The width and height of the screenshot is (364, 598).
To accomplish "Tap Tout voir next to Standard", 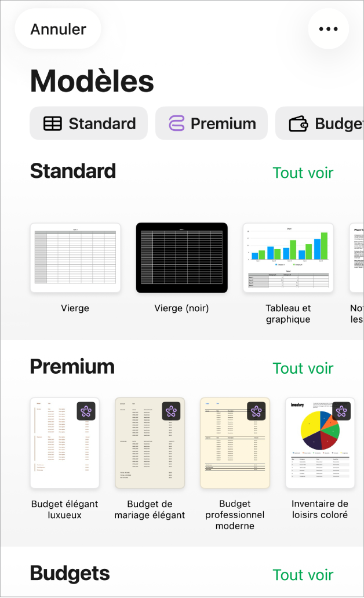I will pos(303,172).
